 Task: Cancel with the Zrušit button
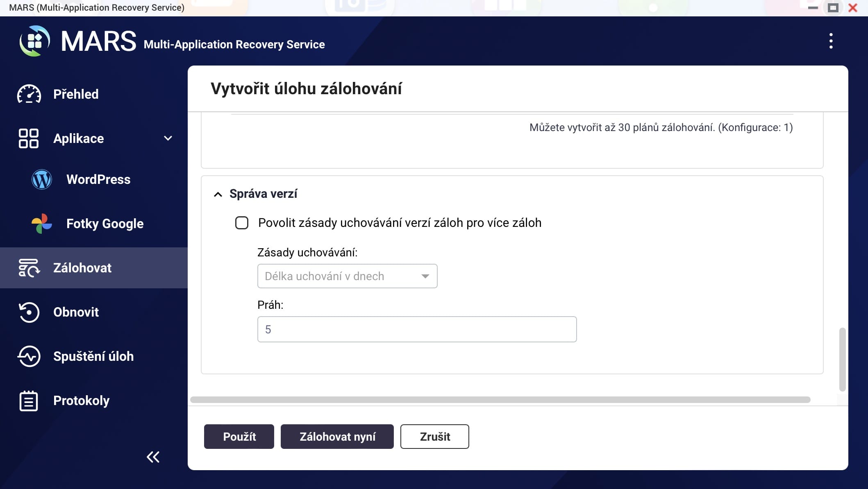click(434, 437)
